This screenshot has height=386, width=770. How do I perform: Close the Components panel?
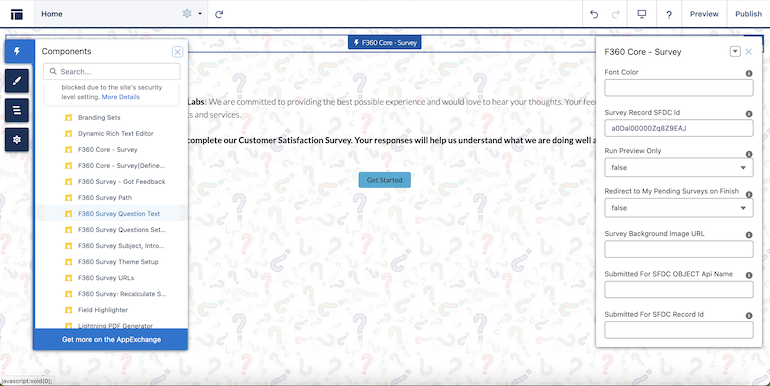[x=177, y=52]
